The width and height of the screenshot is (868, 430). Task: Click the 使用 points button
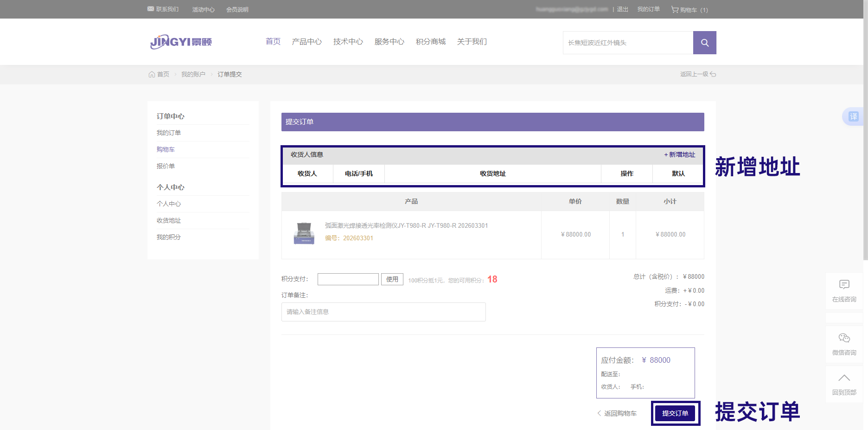[x=392, y=279]
